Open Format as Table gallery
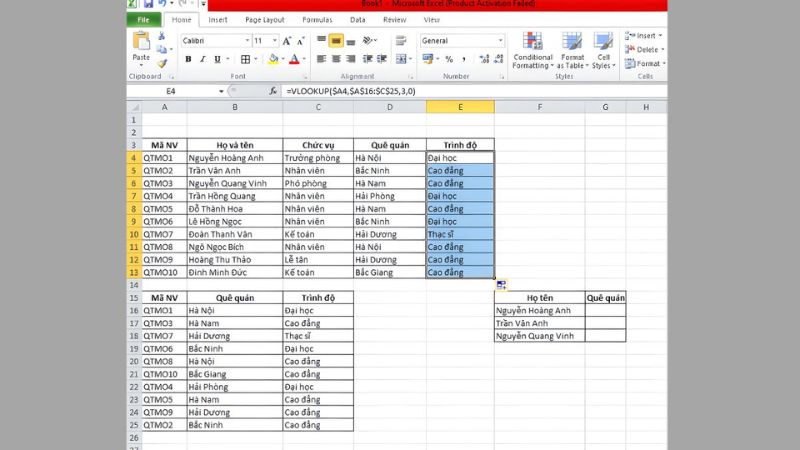The height and width of the screenshot is (450, 800). [572, 51]
